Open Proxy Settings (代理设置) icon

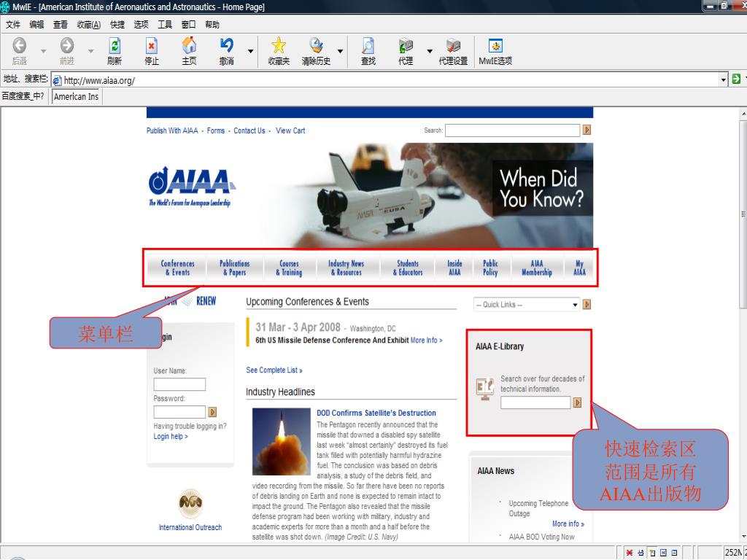[x=453, y=46]
